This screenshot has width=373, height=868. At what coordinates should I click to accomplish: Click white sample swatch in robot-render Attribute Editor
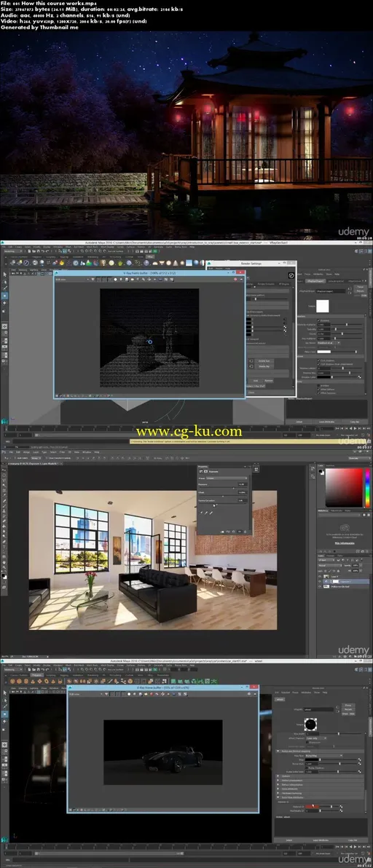point(322,305)
